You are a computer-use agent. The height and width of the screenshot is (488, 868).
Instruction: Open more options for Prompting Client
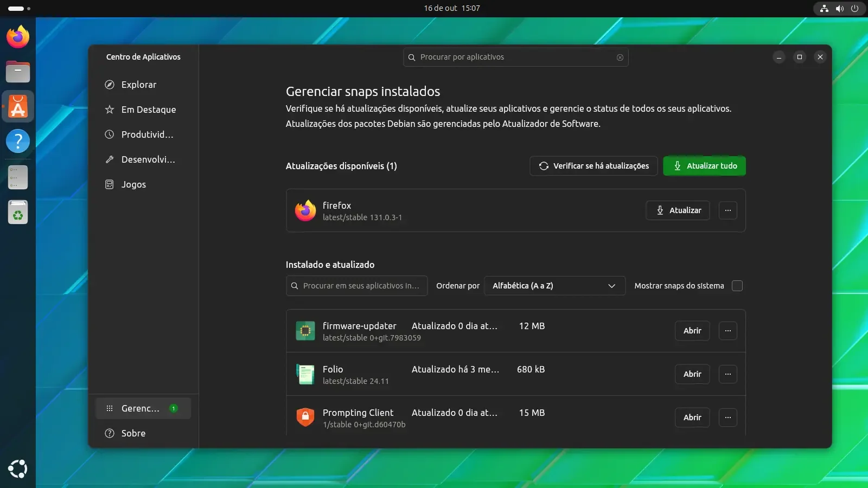(x=728, y=418)
